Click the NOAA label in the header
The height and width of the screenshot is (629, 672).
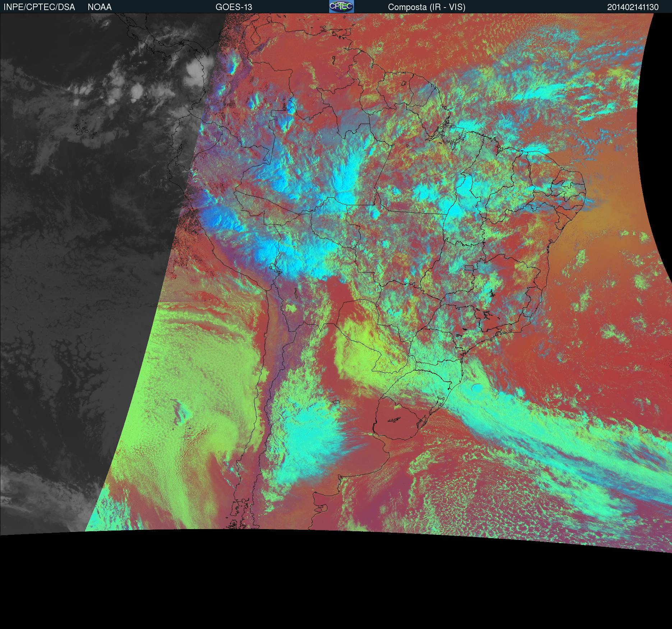pyautogui.click(x=100, y=7)
